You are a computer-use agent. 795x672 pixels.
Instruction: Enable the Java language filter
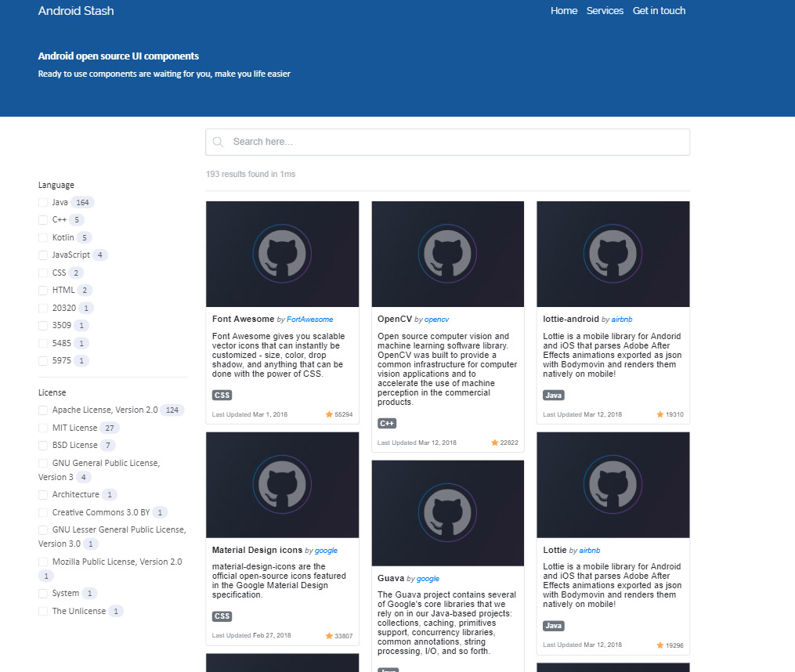[x=42, y=202]
